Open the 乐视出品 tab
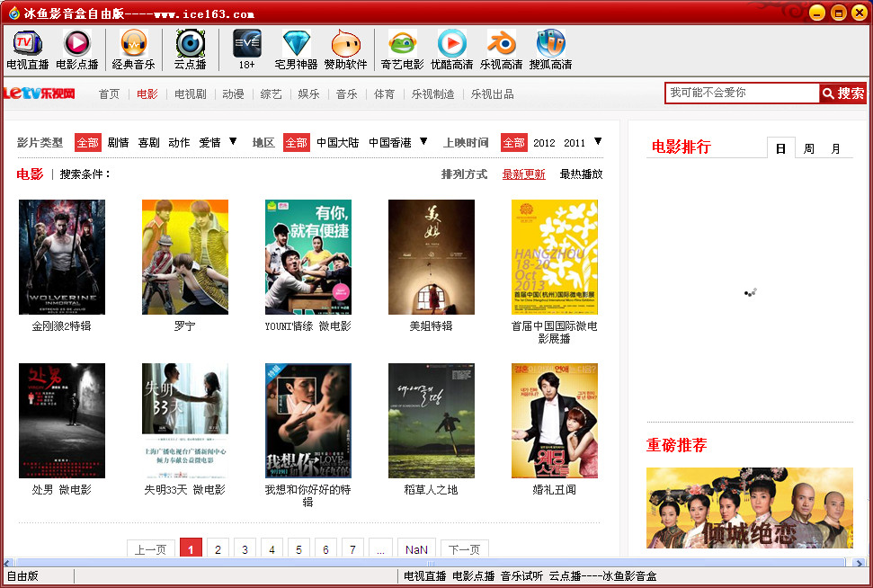Viewport: 873px width, 588px height. [492, 94]
